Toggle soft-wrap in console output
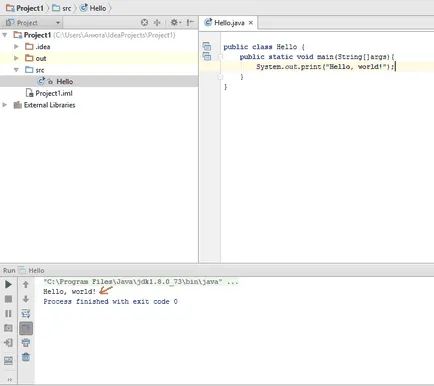The image size is (434, 386). [26, 314]
